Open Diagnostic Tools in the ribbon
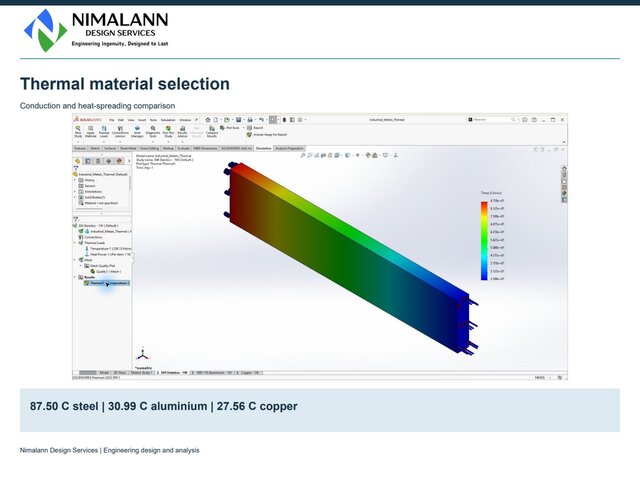 pyautogui.click(x=153, y=131)
